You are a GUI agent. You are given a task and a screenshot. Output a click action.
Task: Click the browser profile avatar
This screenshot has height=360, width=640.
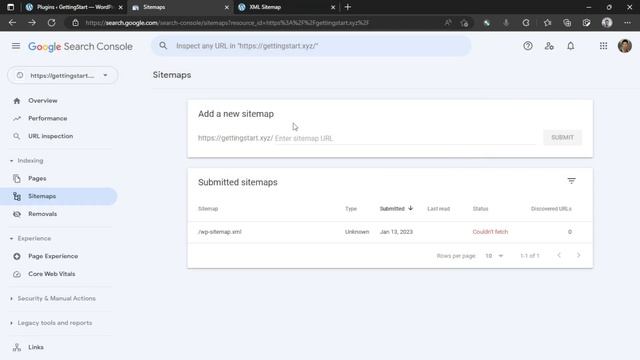[x=607, y=23]
